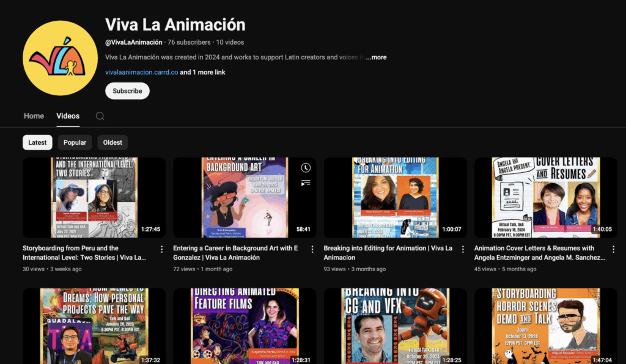The image size is (626, 364).
Task: Open three-dot menu for Cover Letters & Resumes video
Action: [613, 249]
